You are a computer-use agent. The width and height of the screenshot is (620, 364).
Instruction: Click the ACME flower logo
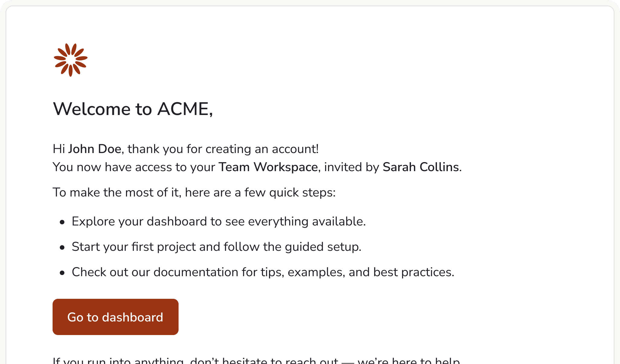(x=71, y=60)
